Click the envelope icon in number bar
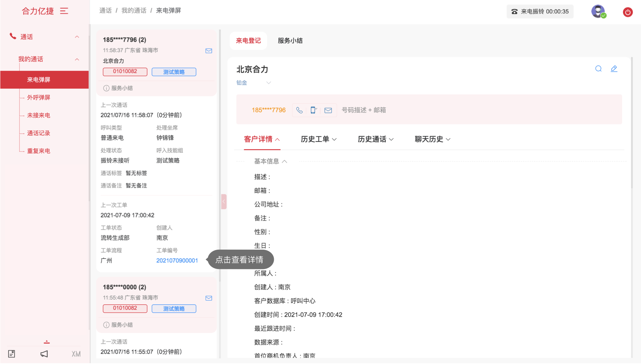 (x=328, y=110)
